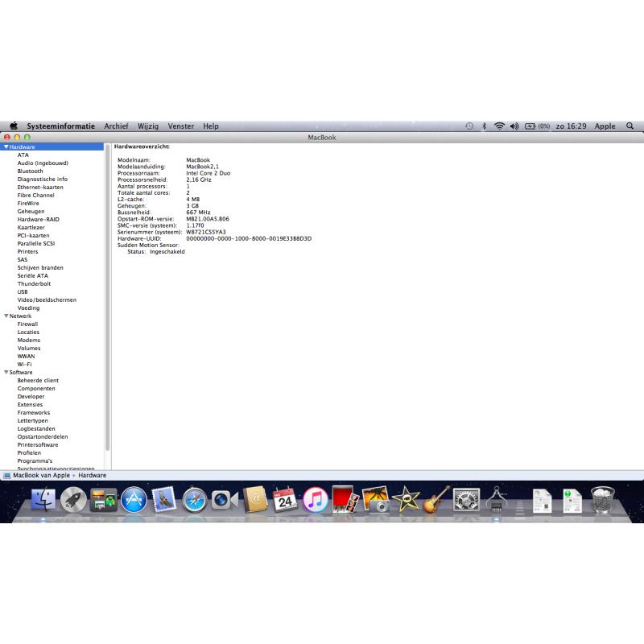Image resolution: width=644 pixels, height=644 pixels.
Task: Open System Preferences gear icon
Action: coord(466,500)
